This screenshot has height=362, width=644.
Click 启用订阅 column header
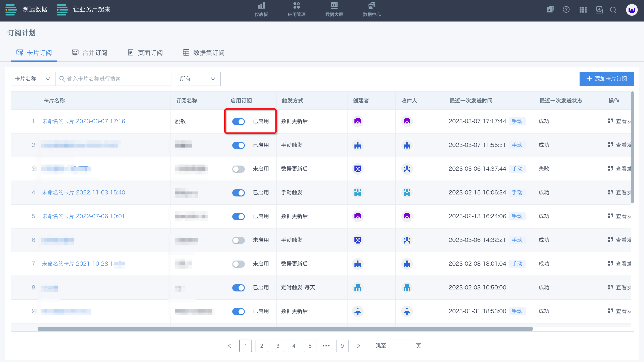pos(241,101)
